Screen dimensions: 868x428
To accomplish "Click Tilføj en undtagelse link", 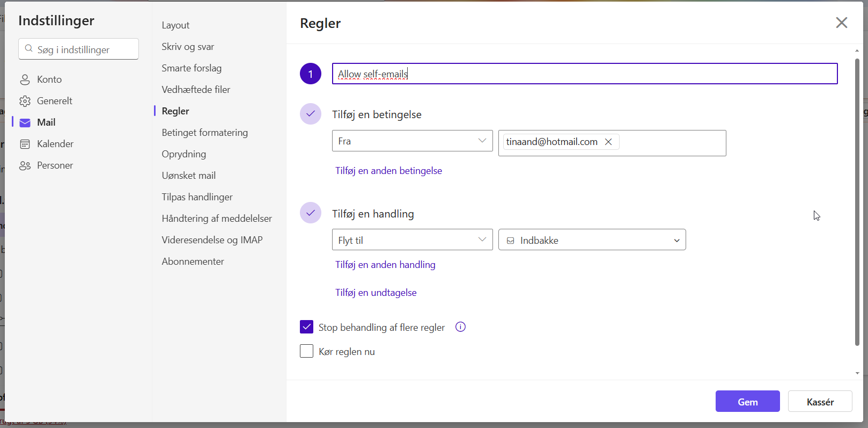I will tap(376, 293).
